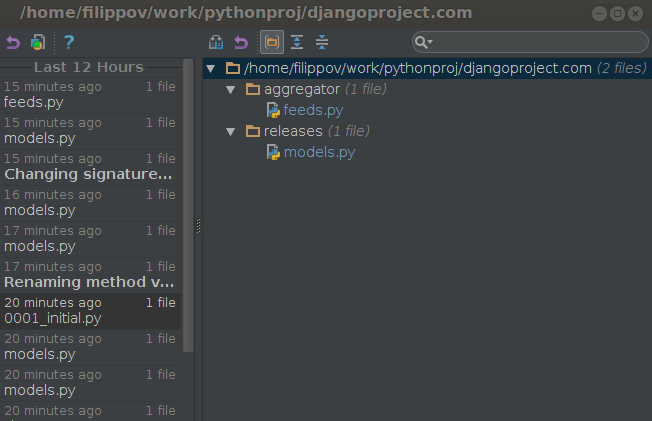Select the Renaming method v... revision
This screenshot has width=652, height=421.
click(x=91, y=275)
